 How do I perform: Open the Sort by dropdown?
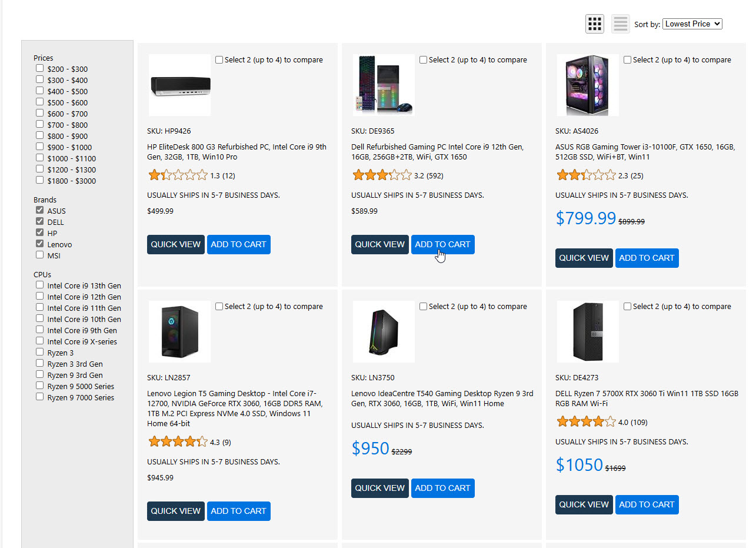point(692,24)
